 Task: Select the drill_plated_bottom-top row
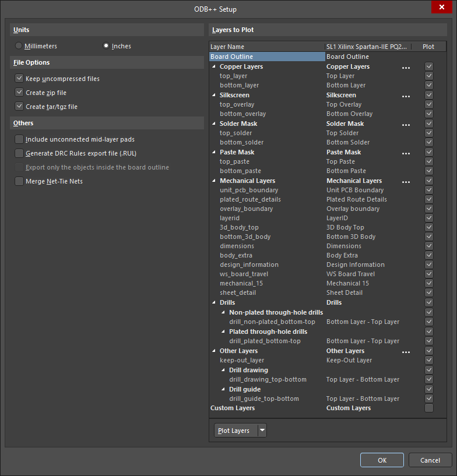(x=328, y=341)
